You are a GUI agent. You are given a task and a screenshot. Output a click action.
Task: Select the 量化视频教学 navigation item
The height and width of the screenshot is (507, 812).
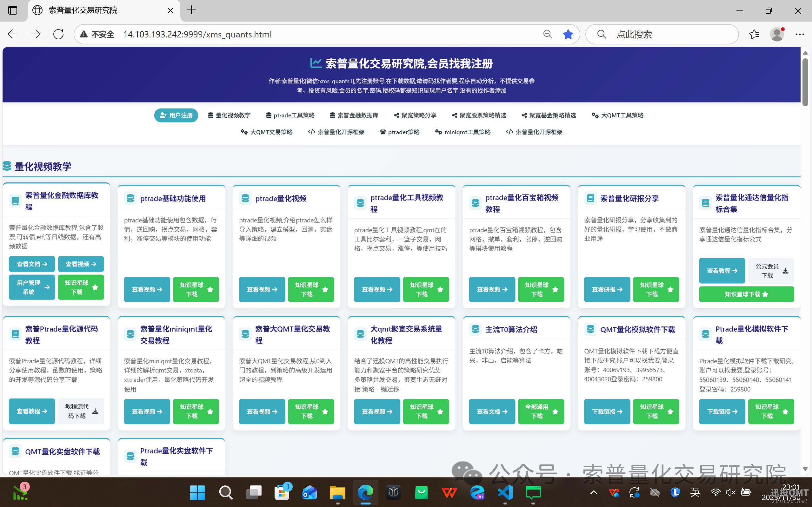229,115
